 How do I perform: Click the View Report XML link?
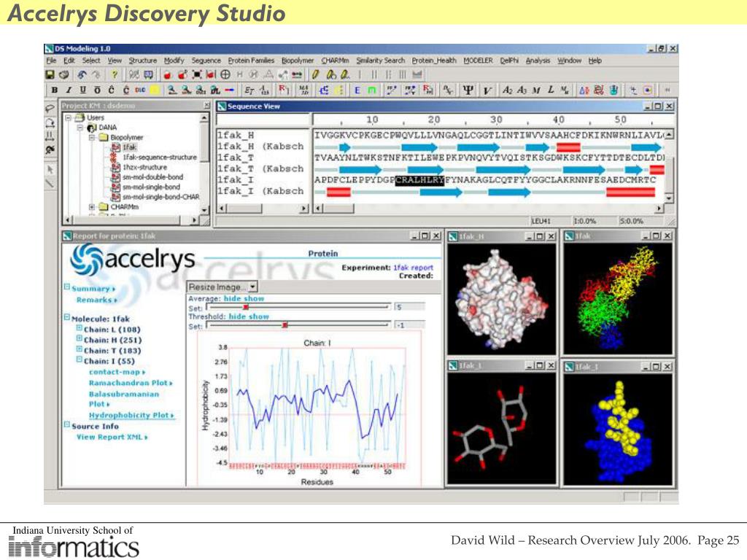click(x=112, y=437)
